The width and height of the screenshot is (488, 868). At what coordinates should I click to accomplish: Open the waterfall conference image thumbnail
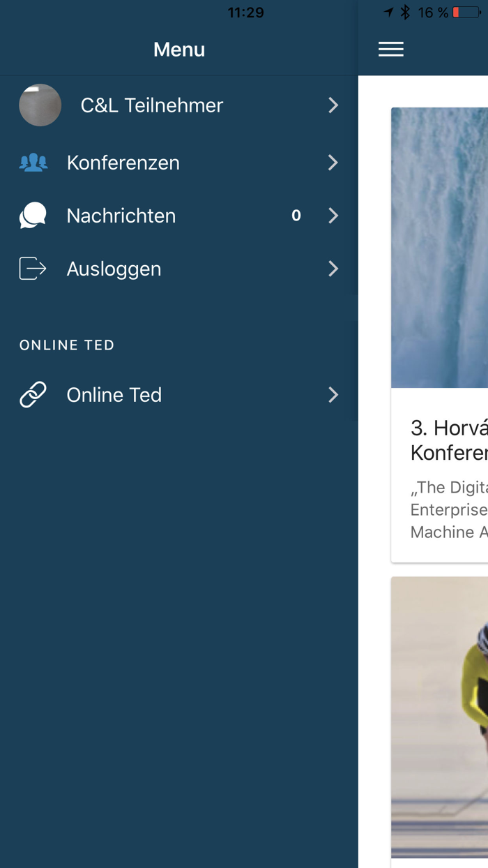[439, 248]
